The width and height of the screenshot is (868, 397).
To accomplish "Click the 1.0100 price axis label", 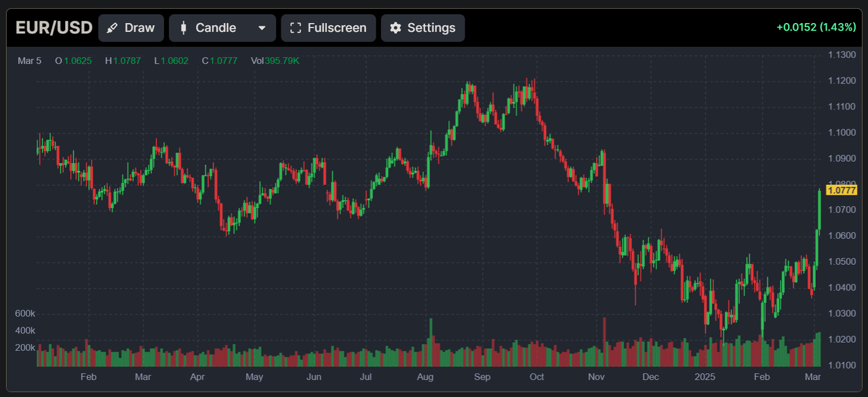I will [842, 365].
